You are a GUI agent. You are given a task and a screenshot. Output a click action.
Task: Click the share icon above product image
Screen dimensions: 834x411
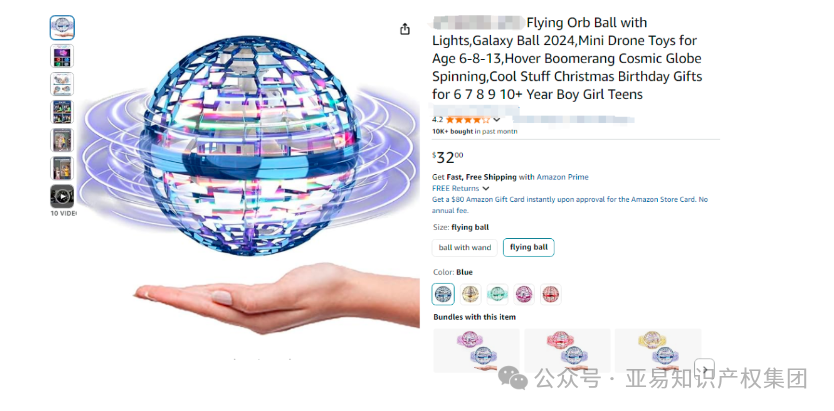click(x=405, y=29)
